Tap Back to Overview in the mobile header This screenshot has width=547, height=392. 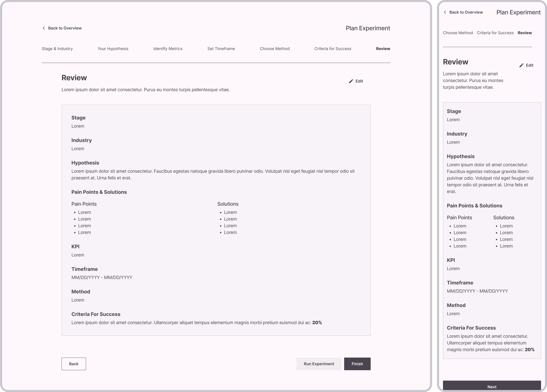(x=466, y=12)
